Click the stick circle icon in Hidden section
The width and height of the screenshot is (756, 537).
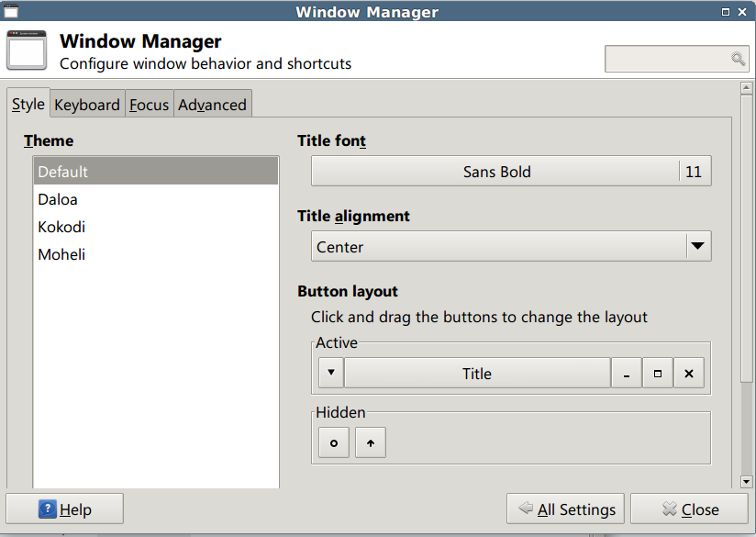[x=334, y=442]
